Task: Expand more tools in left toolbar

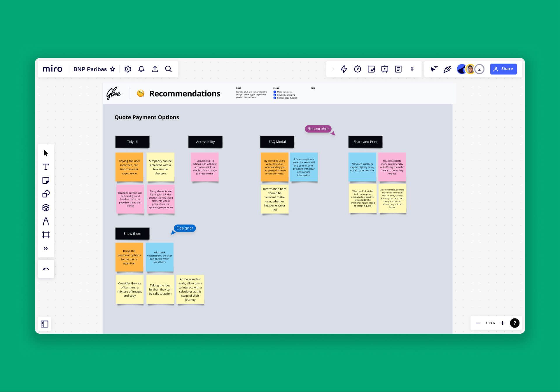Action: (x=46, y=249)
